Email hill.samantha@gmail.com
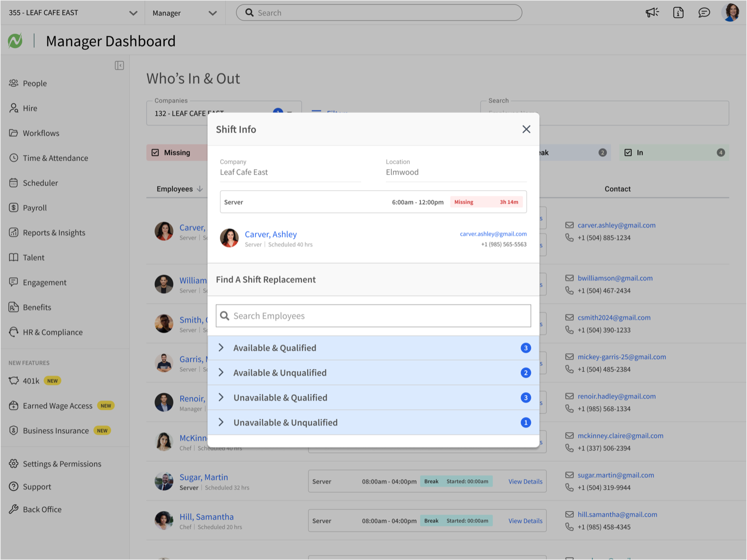 coord(617,514)
